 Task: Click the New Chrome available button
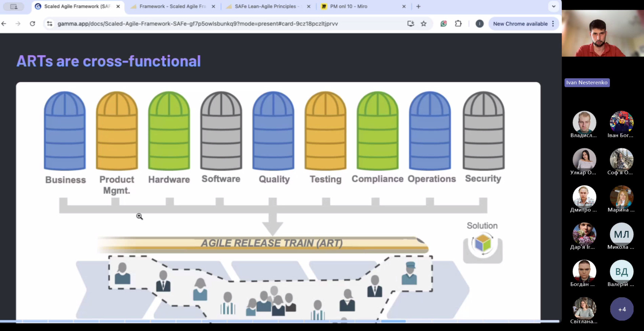[520, 24]
